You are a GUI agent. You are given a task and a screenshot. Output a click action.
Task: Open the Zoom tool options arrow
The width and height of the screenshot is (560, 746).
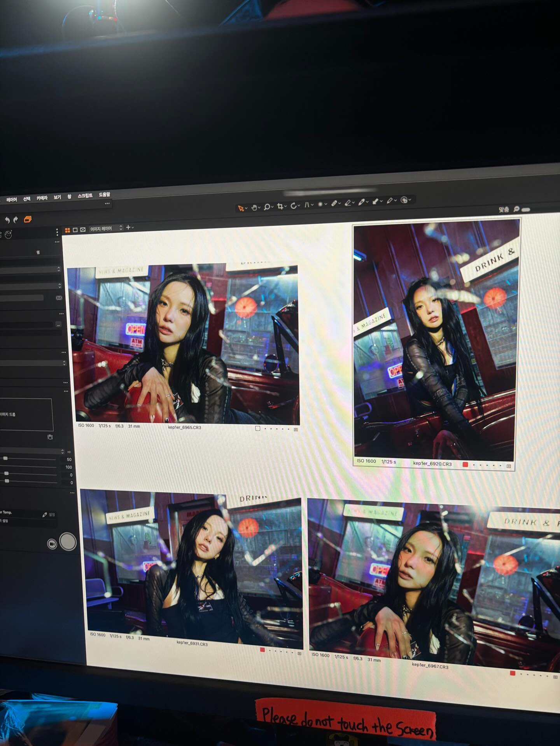272,207
